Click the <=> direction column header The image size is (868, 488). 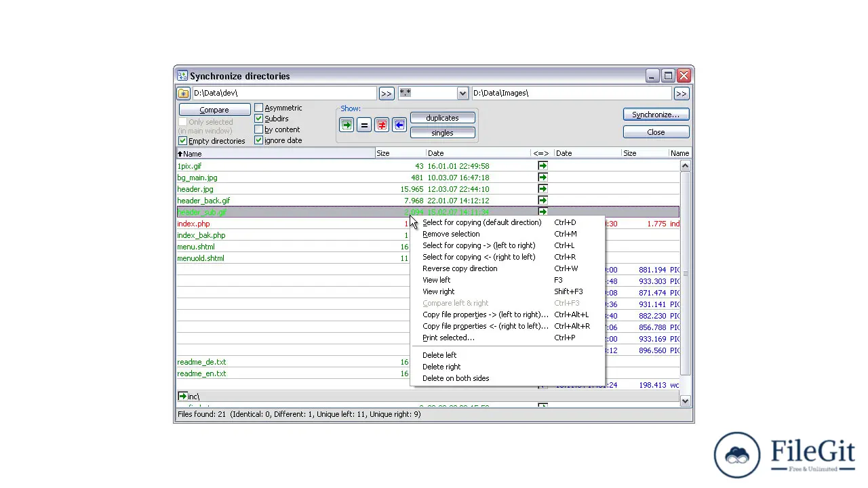point(542,154)
